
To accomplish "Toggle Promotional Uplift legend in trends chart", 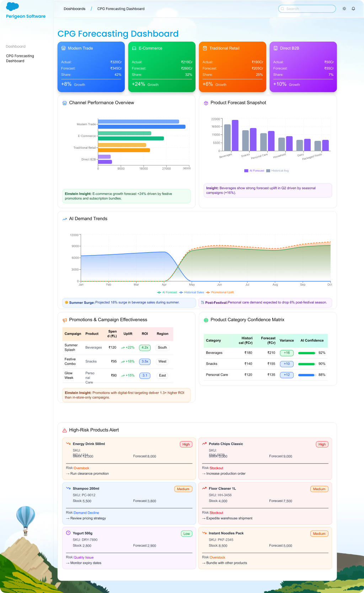I will [x=220, y=292].
